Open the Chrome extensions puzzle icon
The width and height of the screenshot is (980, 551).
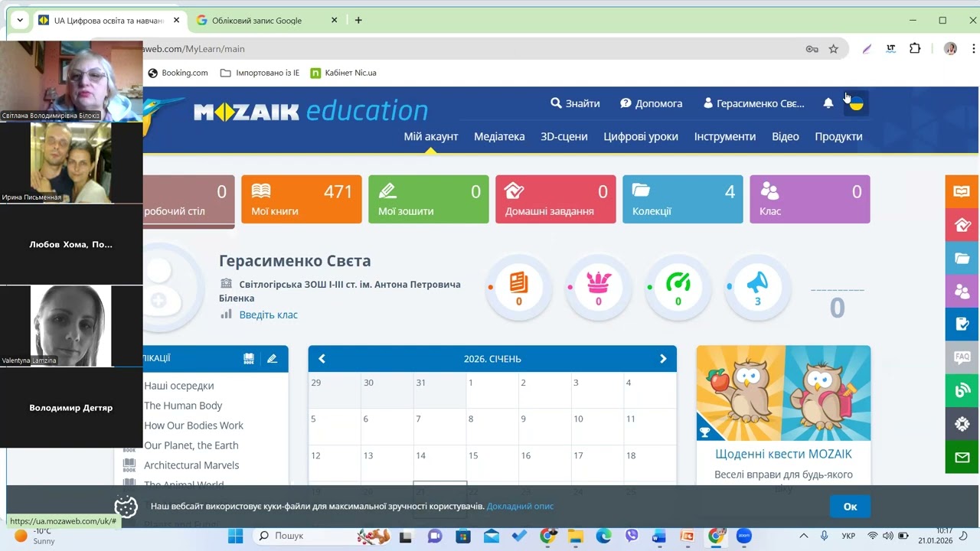click(x=915, y=48)
